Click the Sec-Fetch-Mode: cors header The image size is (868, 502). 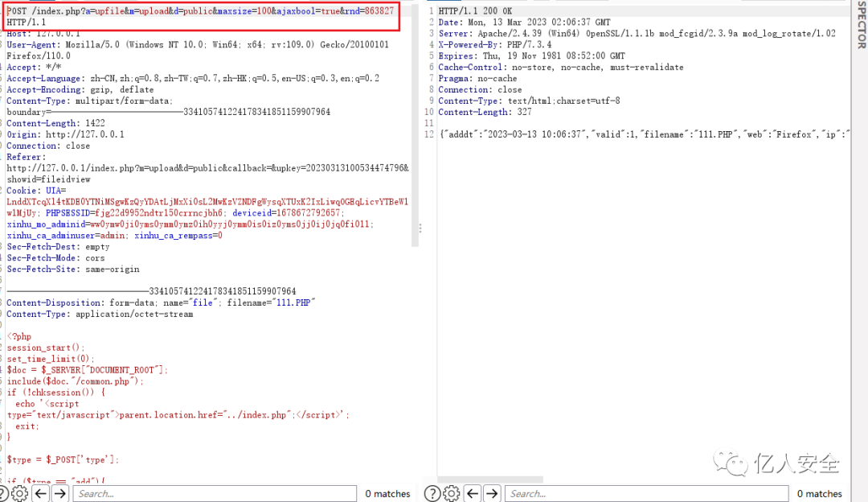coord(55,257)
